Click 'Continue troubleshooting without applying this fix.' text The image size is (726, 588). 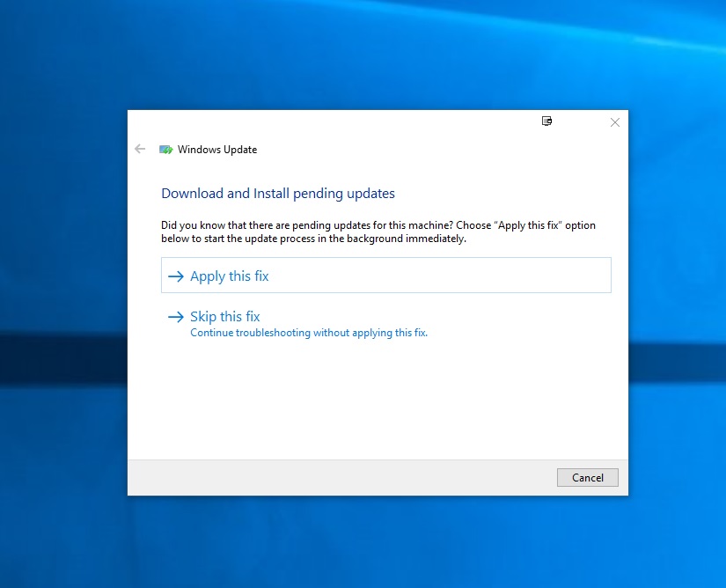point(309,333)
